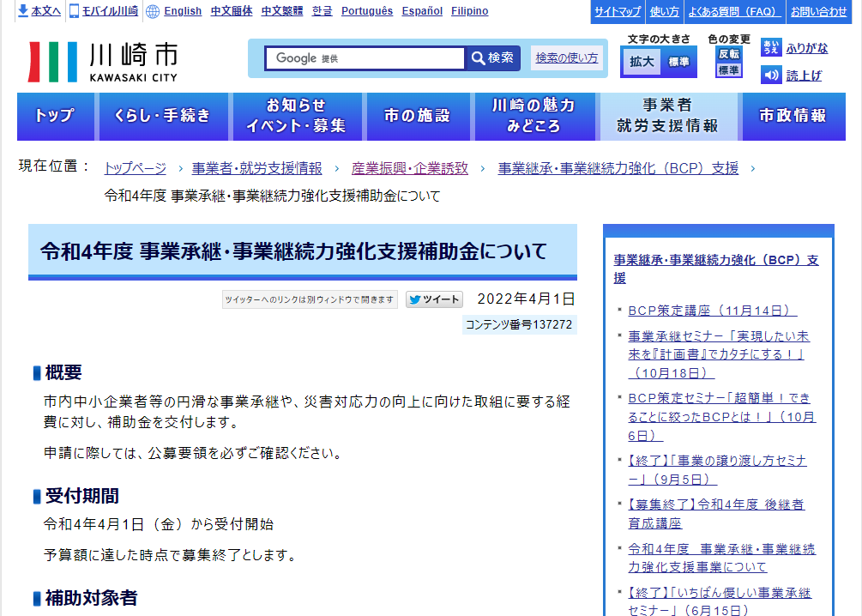Open the 市政情報 navigation tab
Screen dimensions: 862x616
click(793, 117)
